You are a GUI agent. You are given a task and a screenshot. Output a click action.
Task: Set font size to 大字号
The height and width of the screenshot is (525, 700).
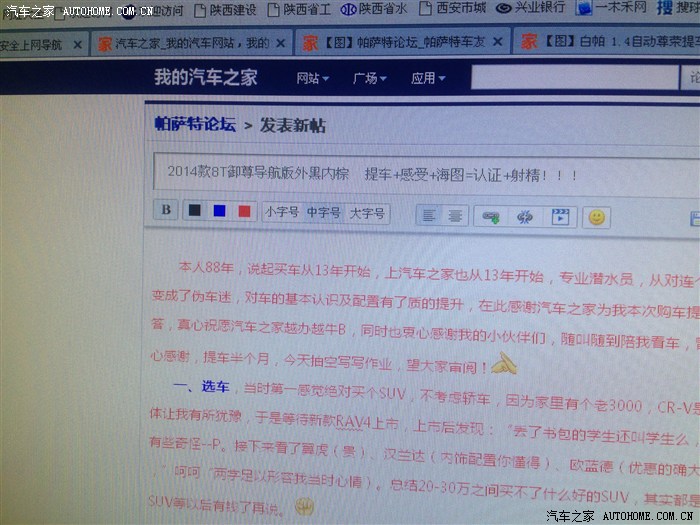click(x=367, y=214)
